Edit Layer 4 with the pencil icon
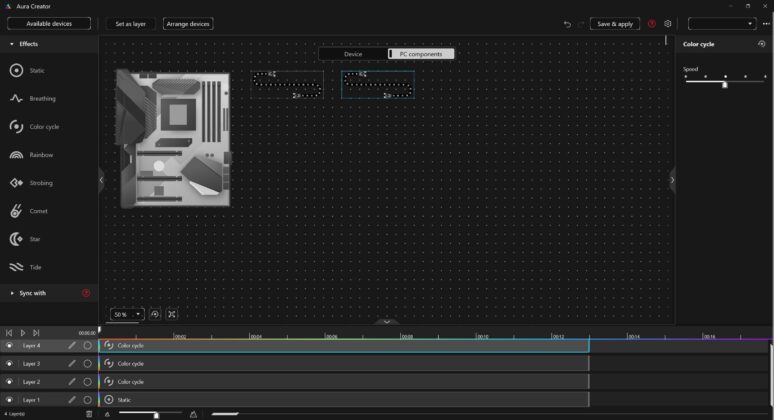Screen dimensions: 774x420 (72, 345)
